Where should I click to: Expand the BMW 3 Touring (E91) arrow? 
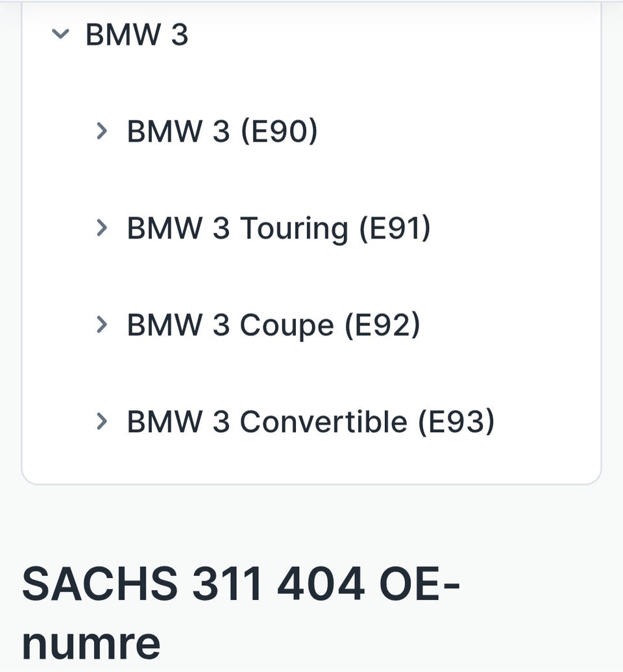(x=101, y=228)
